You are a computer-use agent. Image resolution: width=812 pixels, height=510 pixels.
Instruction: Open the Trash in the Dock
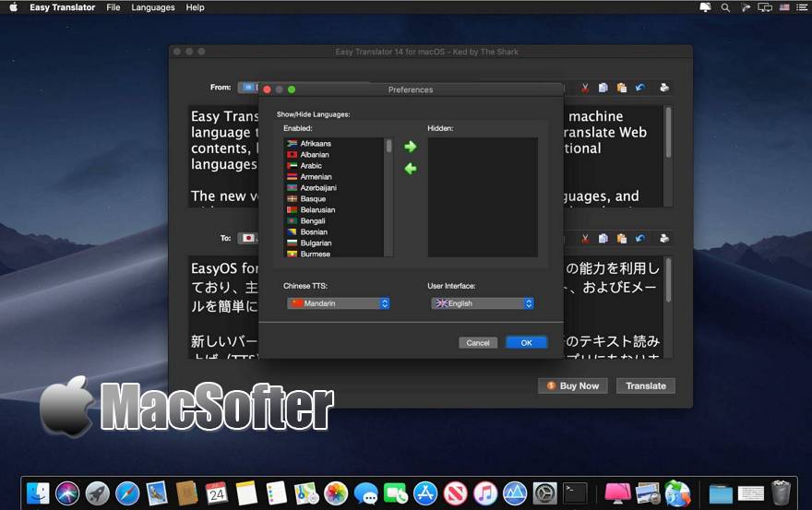(x=781, y=492)
